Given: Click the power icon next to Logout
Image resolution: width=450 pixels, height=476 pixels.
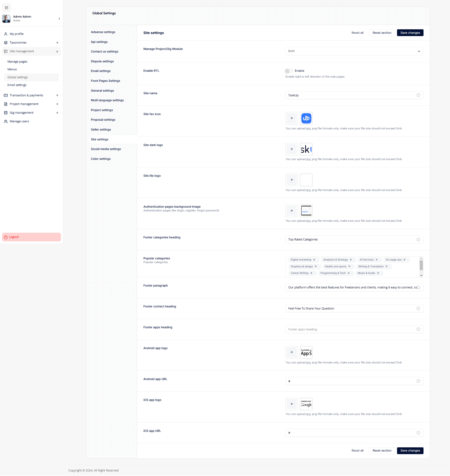Looking at the screenshot, I should (6, 237).
